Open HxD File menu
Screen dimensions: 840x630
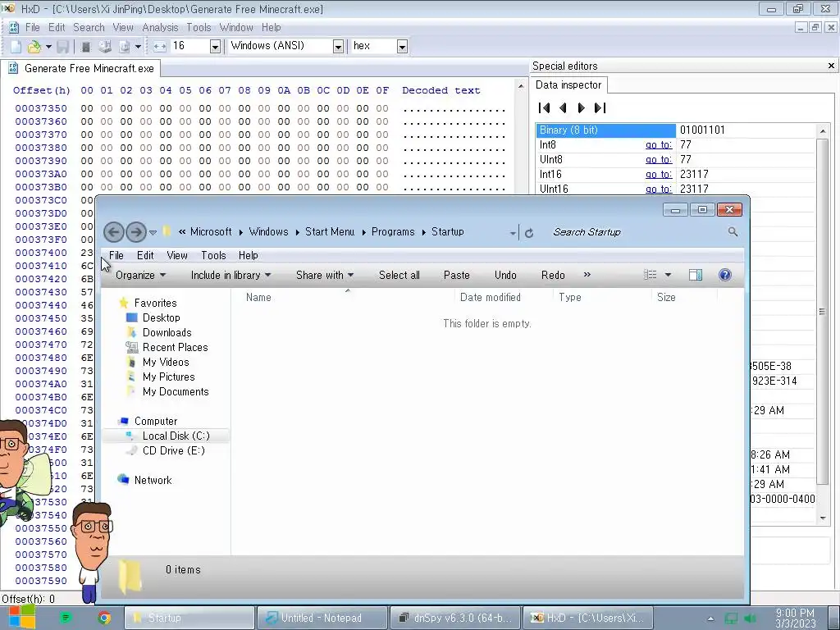tap(32, 27)
